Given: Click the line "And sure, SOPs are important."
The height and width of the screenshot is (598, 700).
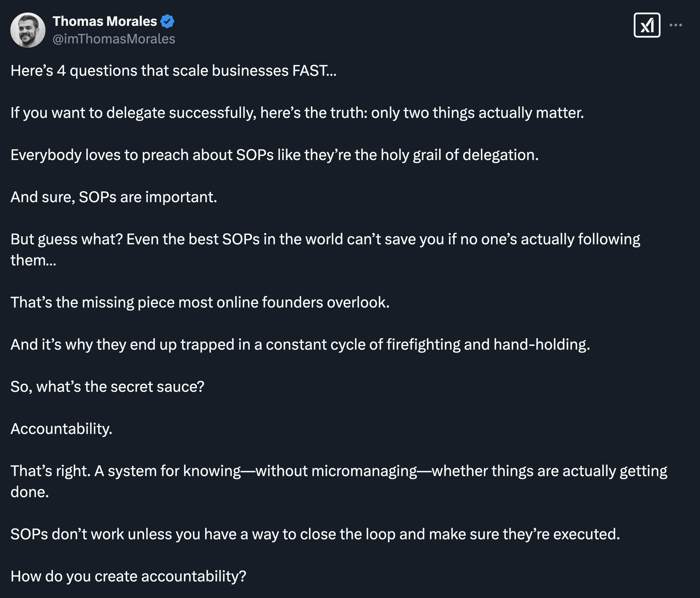Looking at the screenshot, I should [114, 197].
